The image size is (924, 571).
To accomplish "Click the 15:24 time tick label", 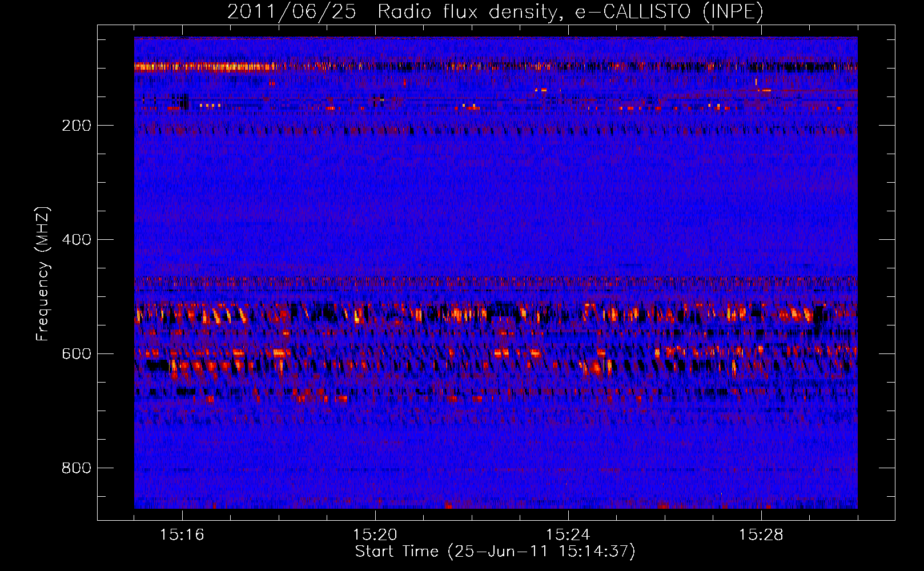I will tap(568, 535).
